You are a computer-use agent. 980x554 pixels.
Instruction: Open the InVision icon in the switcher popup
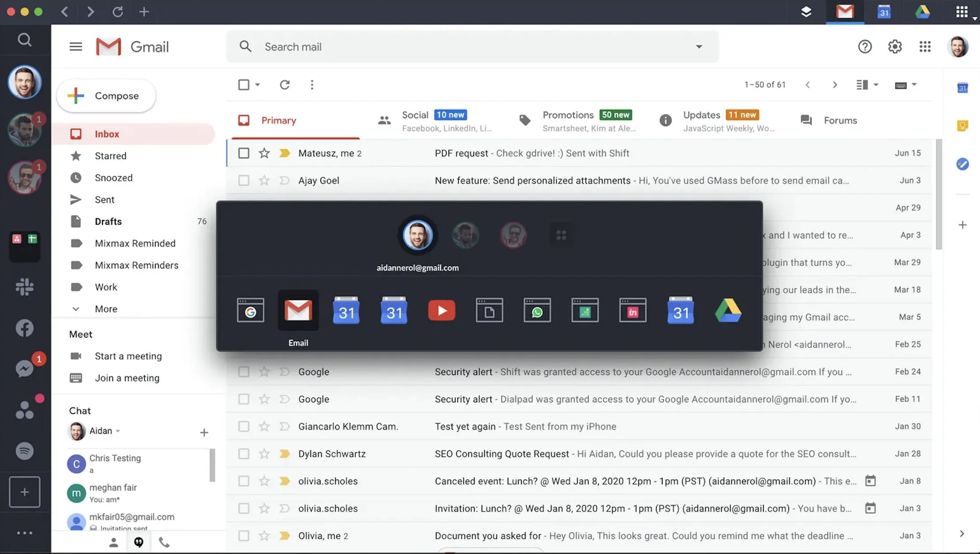(633, 310)
